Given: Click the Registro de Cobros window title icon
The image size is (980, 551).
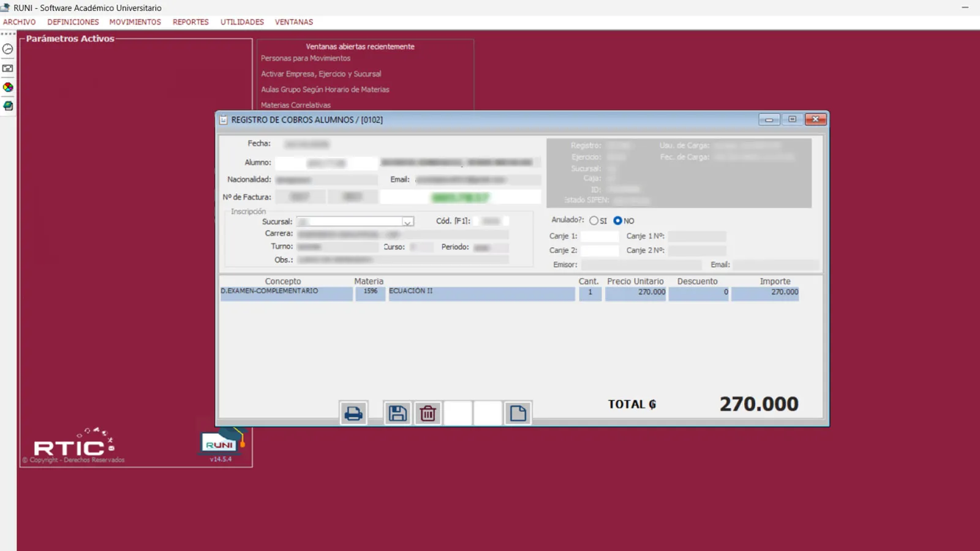Looking at the screenshot, I should click(x=224, y=120).
